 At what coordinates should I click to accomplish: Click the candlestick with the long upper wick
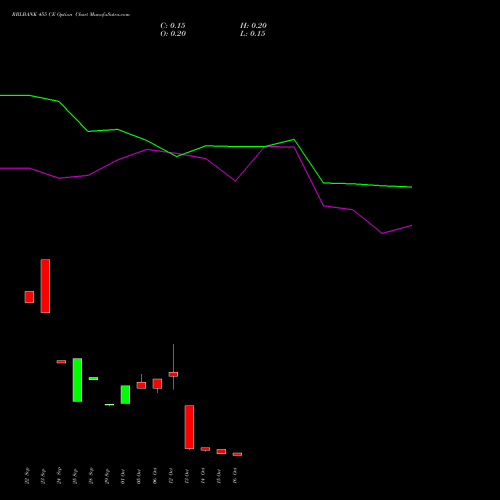(173, 374)
